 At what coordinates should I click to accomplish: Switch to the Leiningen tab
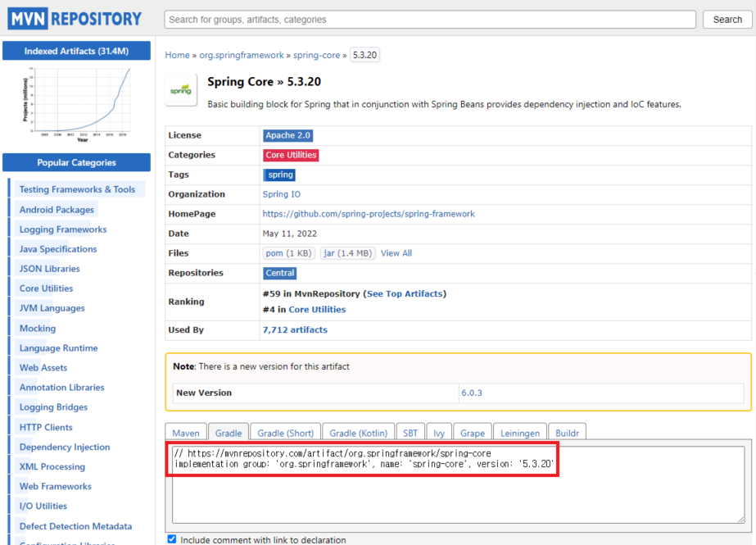pyautogui.click(x=520, y=433)
